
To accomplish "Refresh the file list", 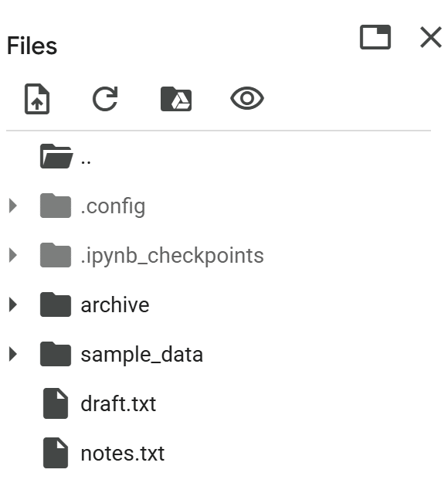I will coord(105,99).
